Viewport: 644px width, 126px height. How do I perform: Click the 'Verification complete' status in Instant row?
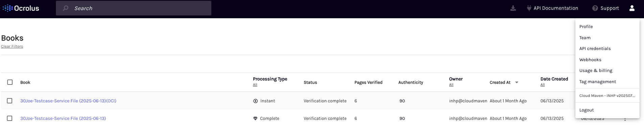325,101
